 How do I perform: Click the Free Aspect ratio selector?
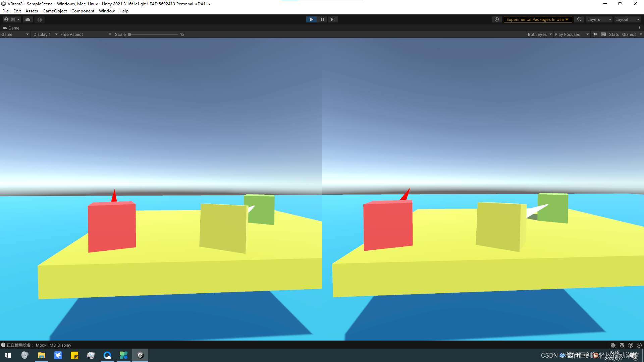click(x=85, y=34)
